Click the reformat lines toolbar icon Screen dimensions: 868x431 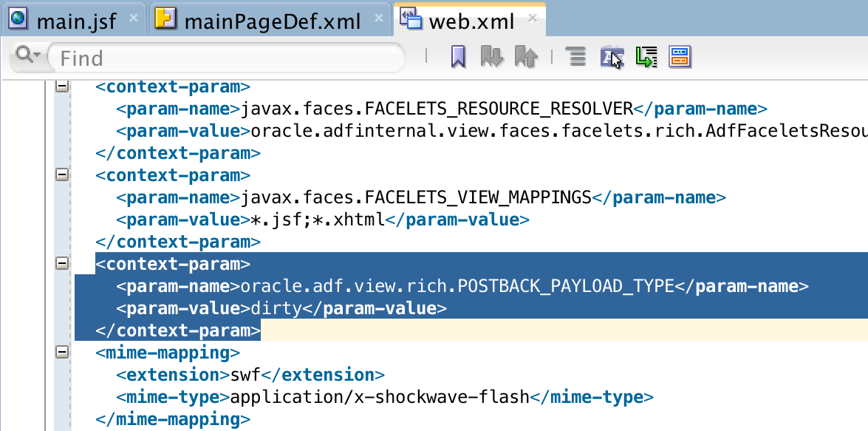[x=576, y=56]
